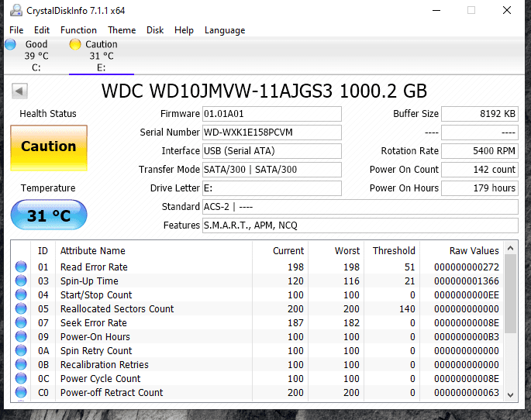The width and height of the screenshot is (531, 420).
Task: Click the status orb for Reallocated Sectors Count
Action: [x=21, y=308]
